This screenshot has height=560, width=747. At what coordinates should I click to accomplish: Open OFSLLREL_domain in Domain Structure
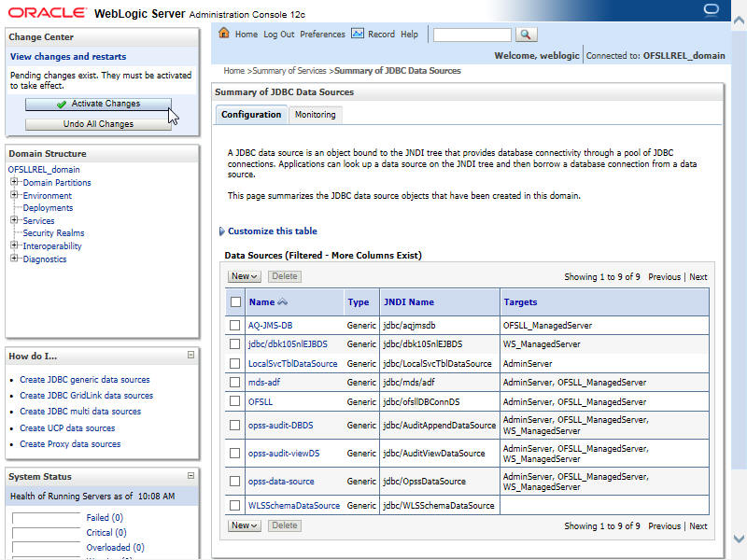pyautogui.click(x=44, y=170)
